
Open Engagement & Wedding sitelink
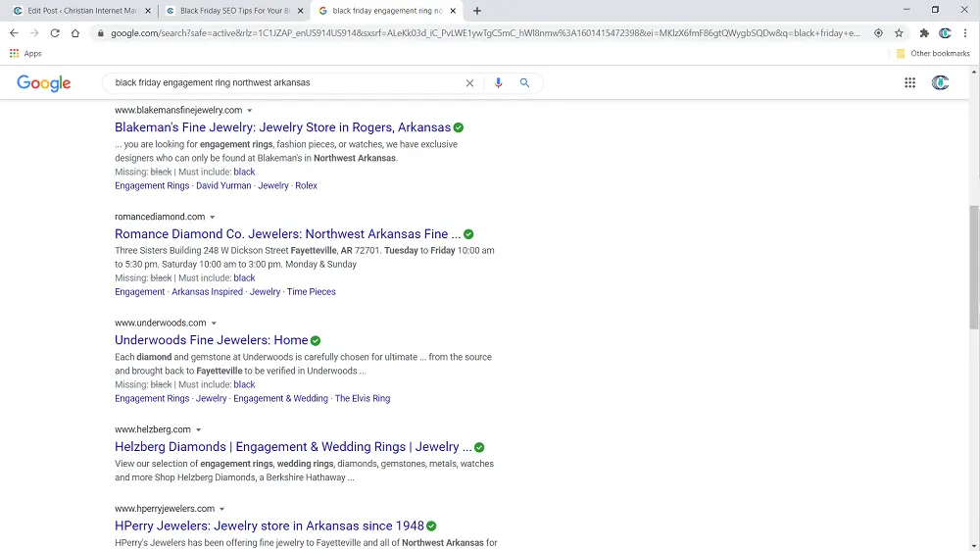click(280, 398)
